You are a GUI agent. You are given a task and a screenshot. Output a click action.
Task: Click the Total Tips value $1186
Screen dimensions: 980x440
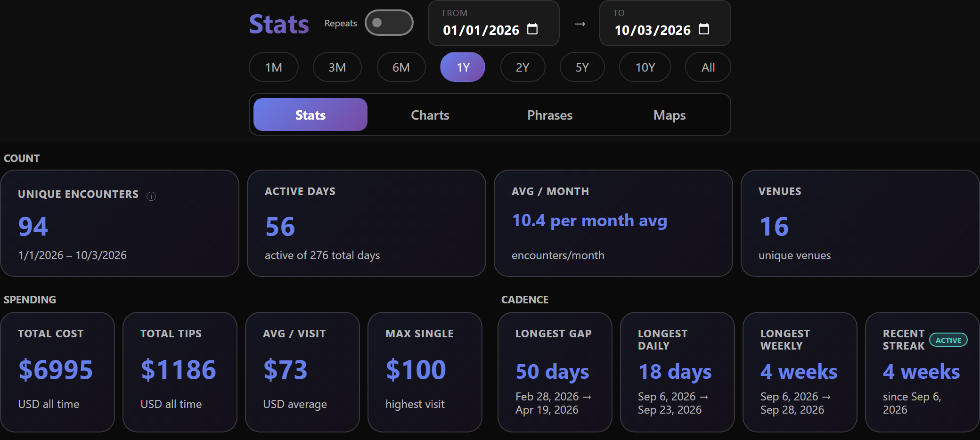click(x=178, y=369)
